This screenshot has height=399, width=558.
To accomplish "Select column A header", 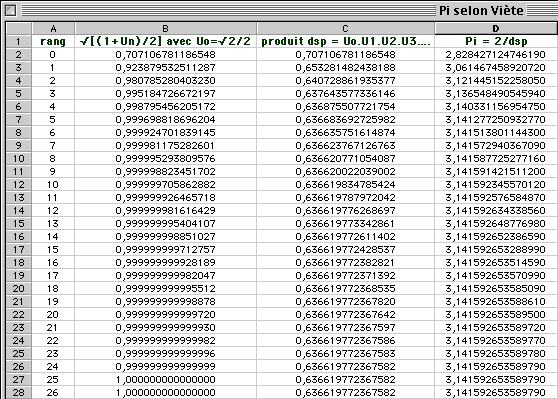I will click(x=53, y=28).
